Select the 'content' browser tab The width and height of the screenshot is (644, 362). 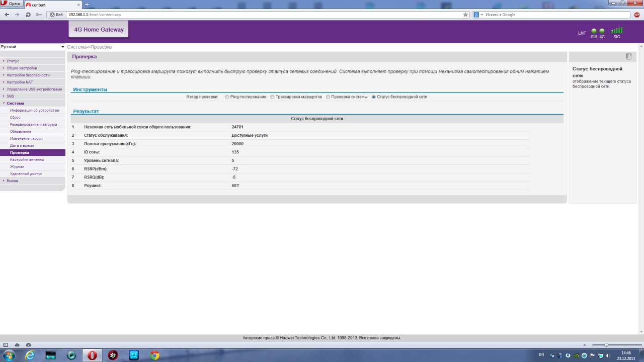tap(52, 5)
